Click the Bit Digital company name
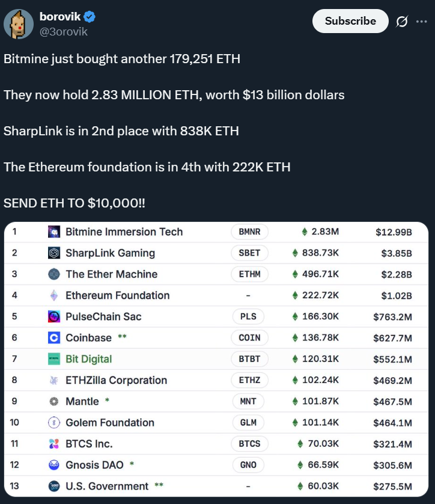 (x=88, y=359)
